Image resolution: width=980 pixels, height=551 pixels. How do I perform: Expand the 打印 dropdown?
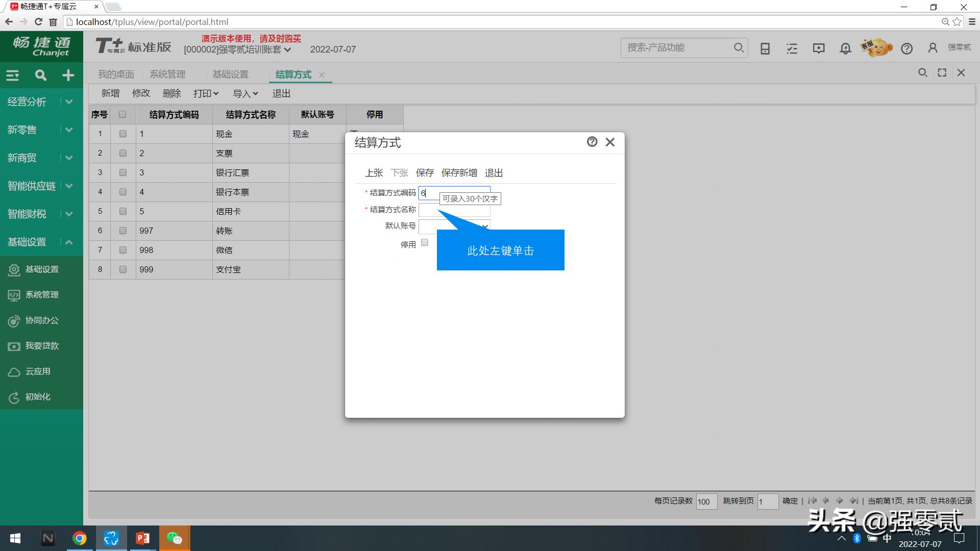pos(205,93)
